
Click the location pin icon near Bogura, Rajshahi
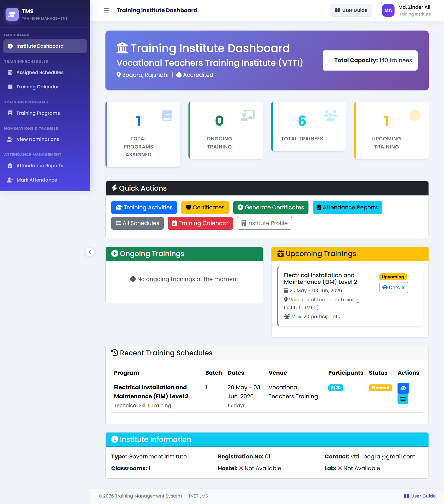(x=119, y=75)
